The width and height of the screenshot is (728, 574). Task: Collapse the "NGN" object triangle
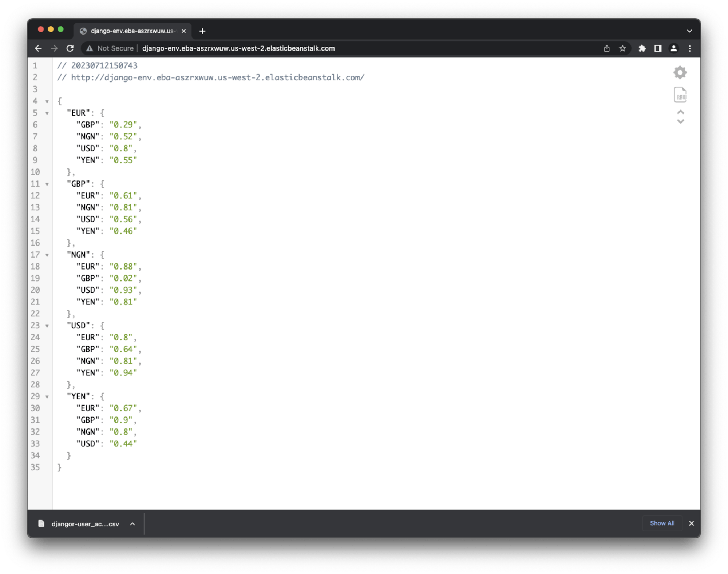click(47, 255)
